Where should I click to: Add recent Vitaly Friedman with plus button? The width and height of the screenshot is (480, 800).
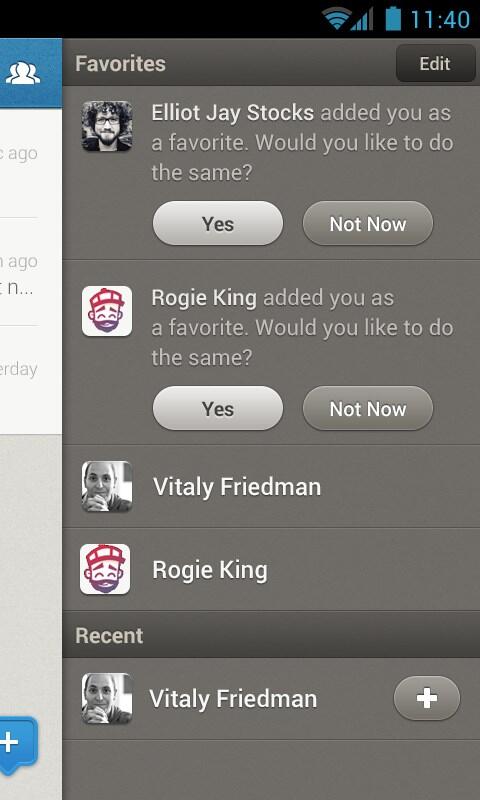coord(426,698)
